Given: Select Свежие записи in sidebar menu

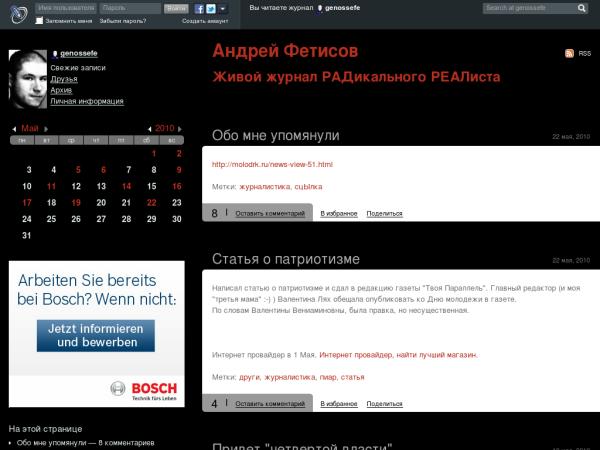Looking at the screenshot, I should click(x=78, y=68).
